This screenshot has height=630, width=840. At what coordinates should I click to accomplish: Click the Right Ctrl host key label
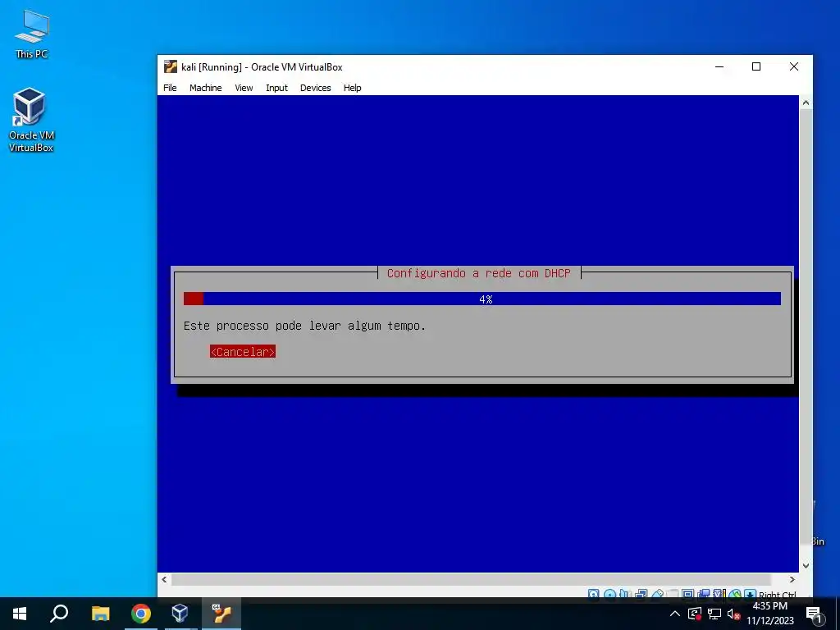pos(778,595)
